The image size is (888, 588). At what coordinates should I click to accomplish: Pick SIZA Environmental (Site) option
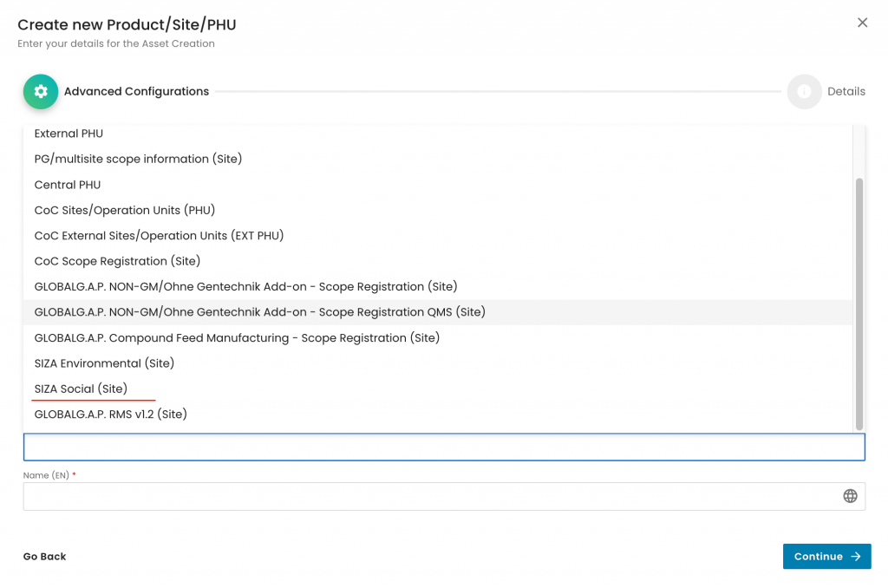coord(104,363)
